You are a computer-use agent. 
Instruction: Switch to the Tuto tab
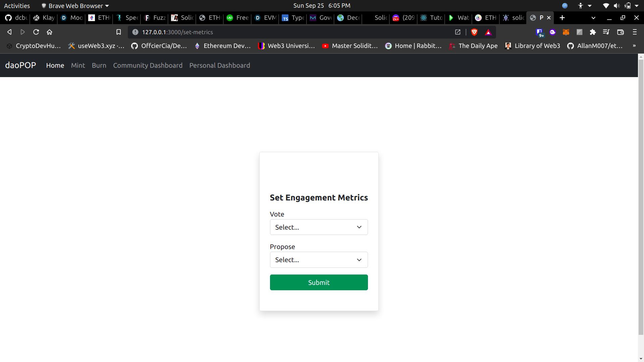click(431, 17)
